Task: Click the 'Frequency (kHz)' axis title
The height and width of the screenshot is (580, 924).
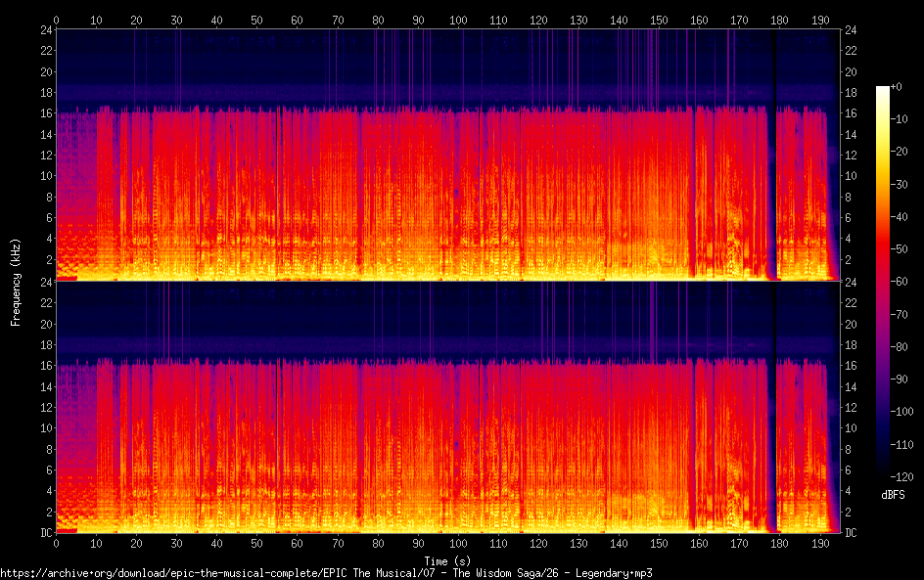Action: [16, 281]
